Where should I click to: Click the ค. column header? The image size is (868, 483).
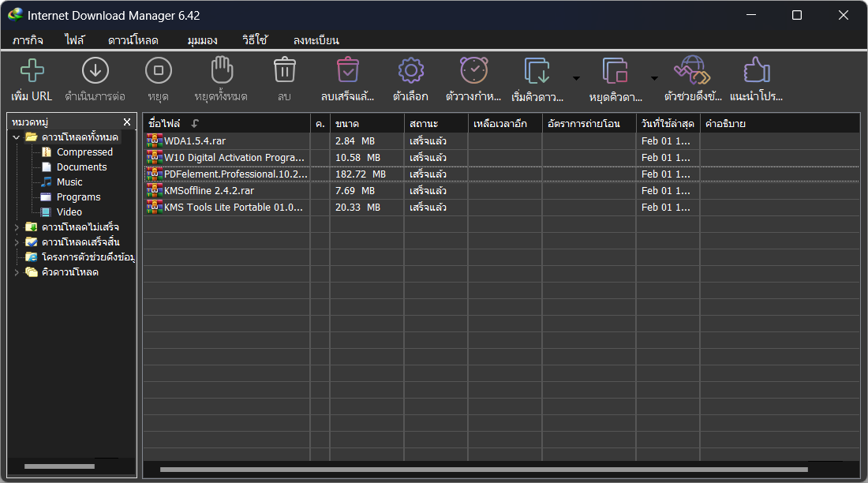(320, 124)
